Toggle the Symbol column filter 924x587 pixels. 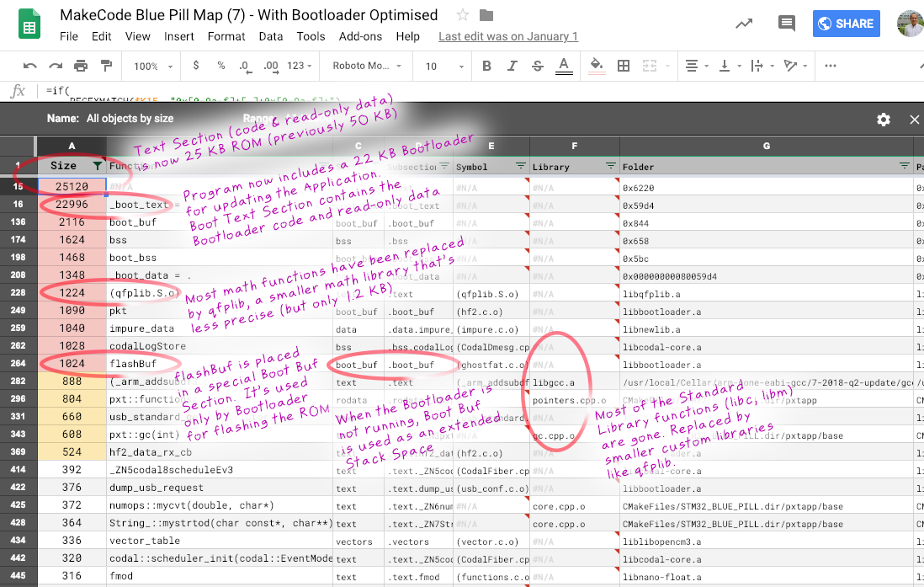[520, 167]
